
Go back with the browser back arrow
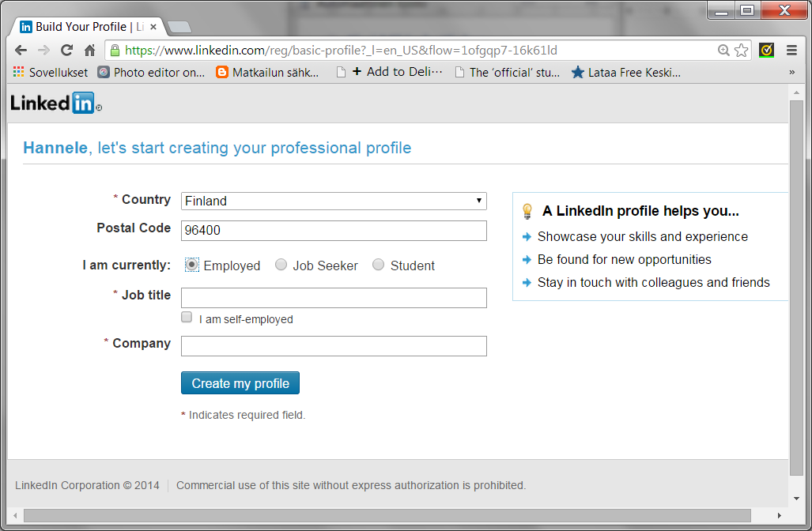21,51
